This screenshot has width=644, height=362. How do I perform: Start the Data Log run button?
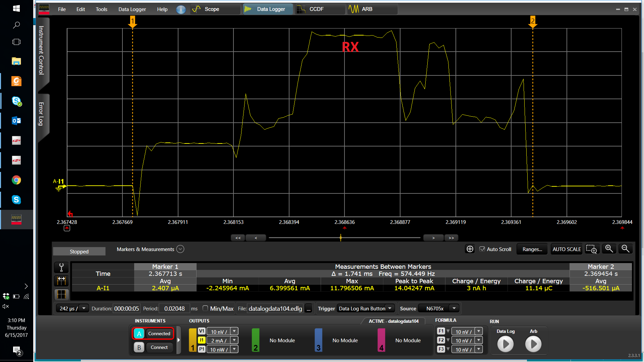tap(505, 344)
